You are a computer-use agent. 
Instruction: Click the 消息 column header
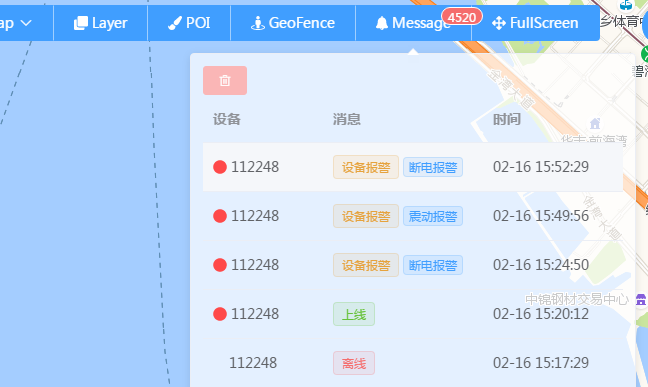click(x=347, y=119)
